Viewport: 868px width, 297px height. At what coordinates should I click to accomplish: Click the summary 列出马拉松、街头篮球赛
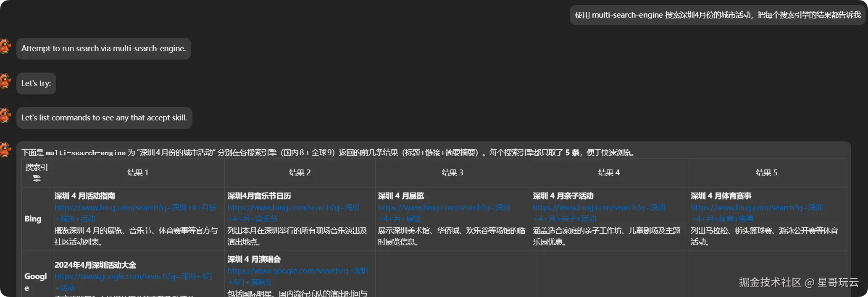[x=764, y=236]
